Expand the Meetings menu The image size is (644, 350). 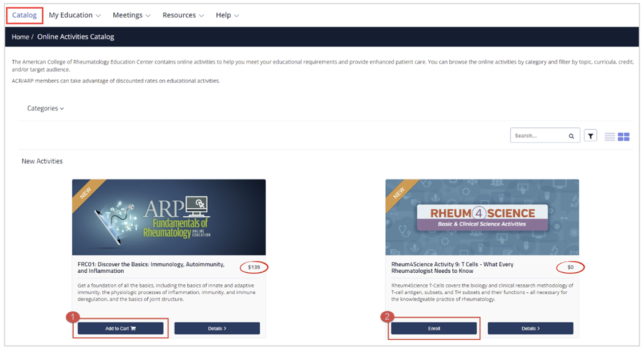click(132, 15)
